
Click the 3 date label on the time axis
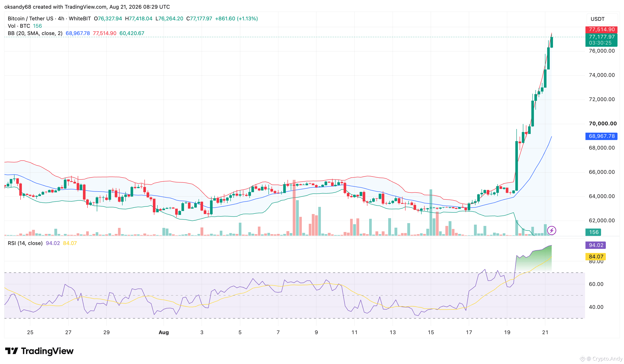point(202,332)
